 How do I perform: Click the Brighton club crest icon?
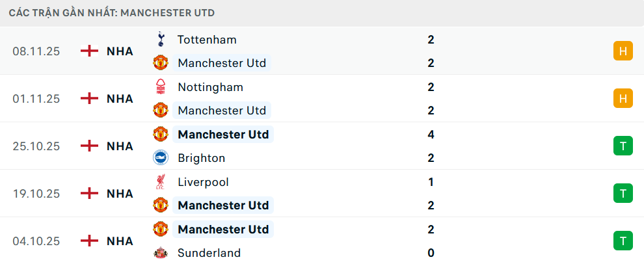(160, 158)
